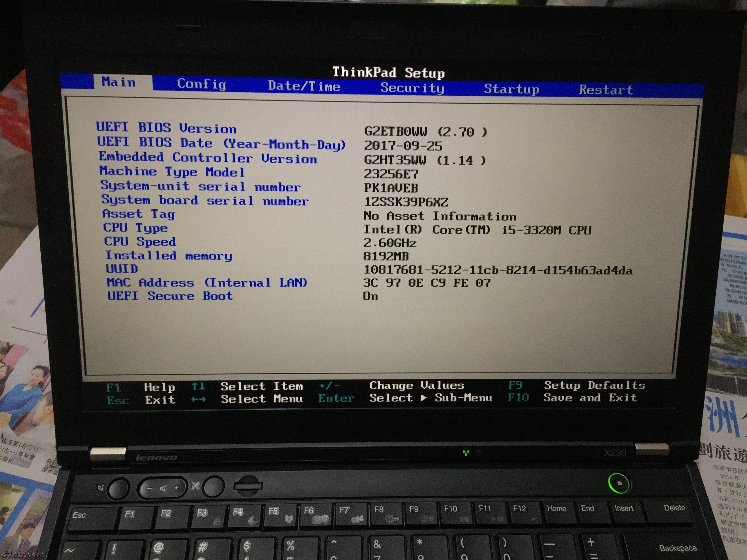Select the Main tab
The image size is (747, 560).
(119, 82)
